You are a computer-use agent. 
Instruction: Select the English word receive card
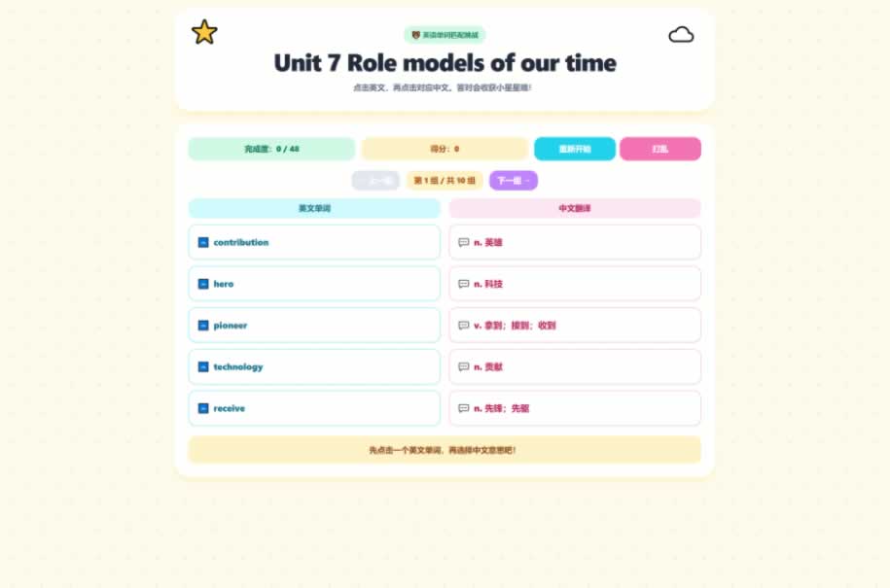coord(314,408)
